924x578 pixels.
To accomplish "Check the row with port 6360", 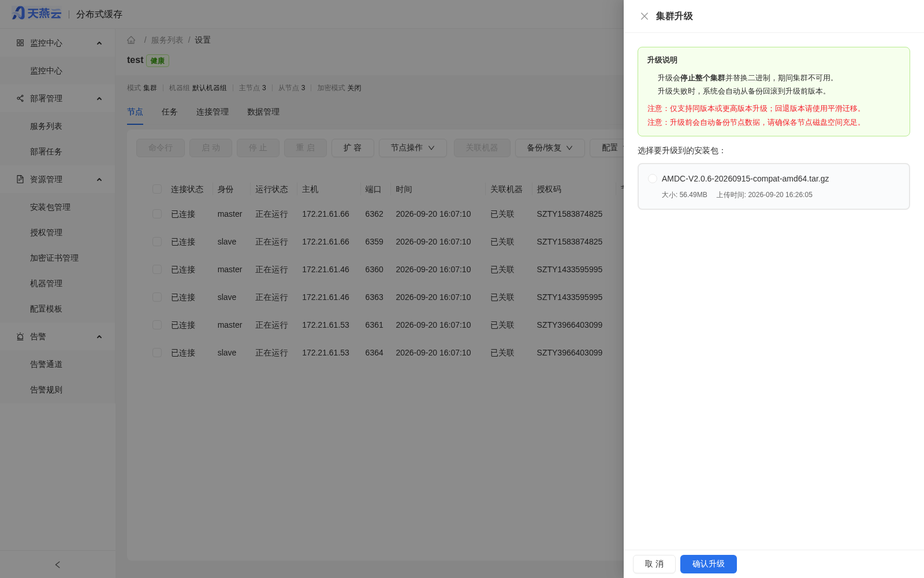I will pyautogui.click(x=157, y=269).
